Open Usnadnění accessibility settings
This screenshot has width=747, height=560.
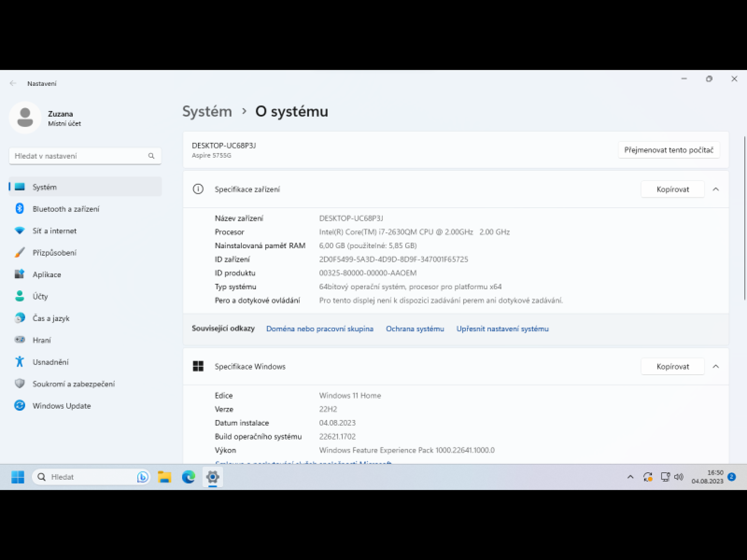pos(50,362)
